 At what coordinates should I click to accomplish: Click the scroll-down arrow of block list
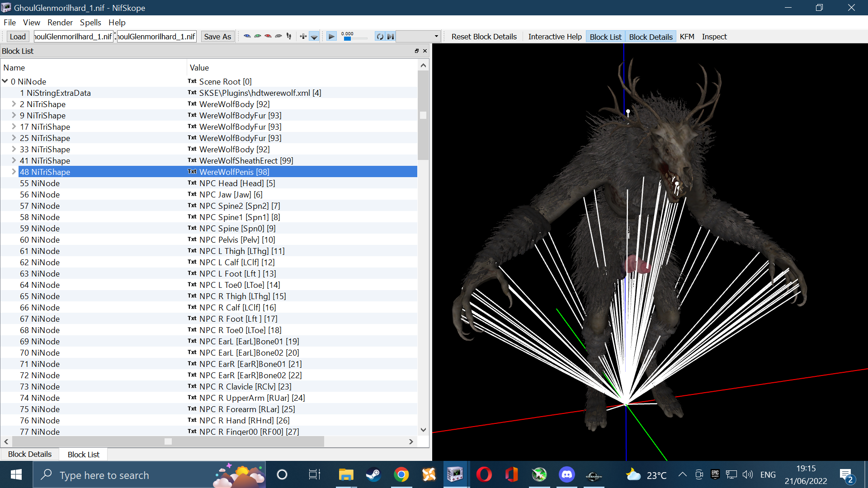[423, 430]
